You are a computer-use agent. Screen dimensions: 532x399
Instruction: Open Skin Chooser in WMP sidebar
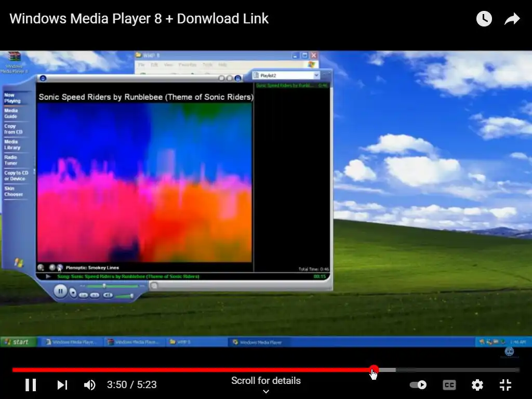click(x=14, y=191)
